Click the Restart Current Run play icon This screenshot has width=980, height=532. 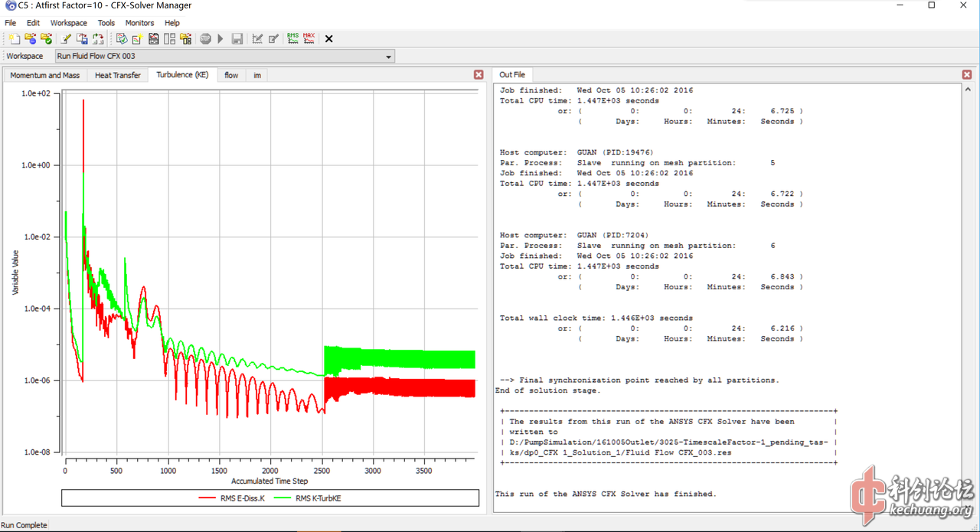point(220,38)
